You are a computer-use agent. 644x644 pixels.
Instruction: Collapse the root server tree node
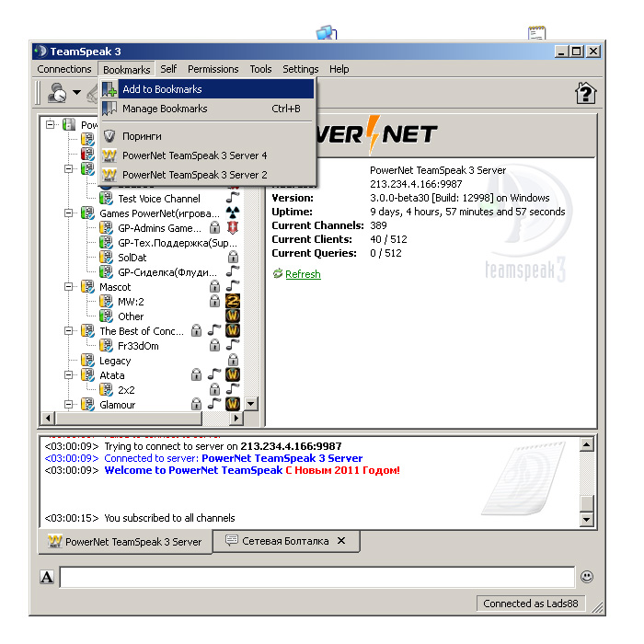[50, 124]
